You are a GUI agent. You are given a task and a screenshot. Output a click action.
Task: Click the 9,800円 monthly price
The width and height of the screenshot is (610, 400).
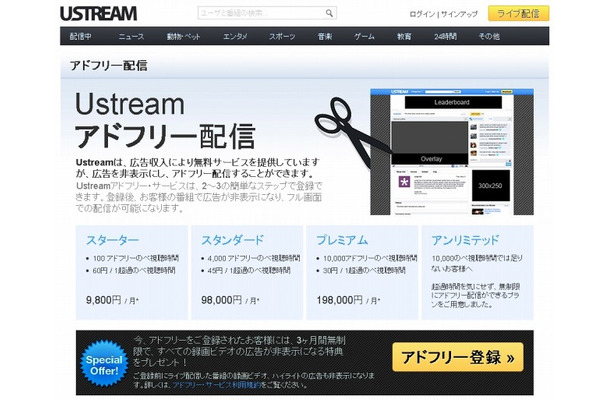click(112, 300)
